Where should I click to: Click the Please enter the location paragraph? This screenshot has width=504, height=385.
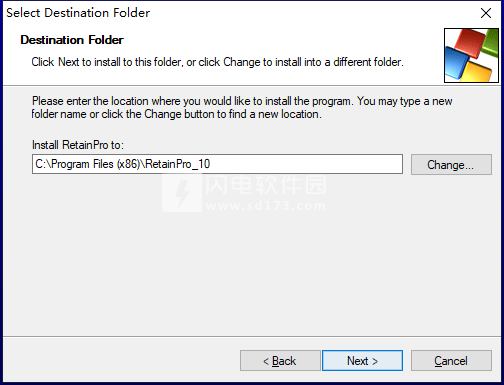click(x=242, y=107)
